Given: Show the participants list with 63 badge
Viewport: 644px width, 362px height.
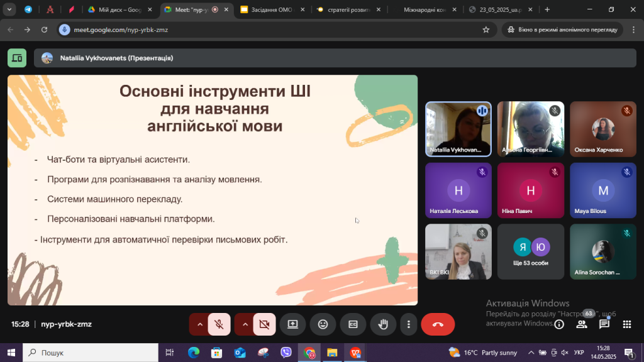Looking at the screenshot, I should coord(582,324).
